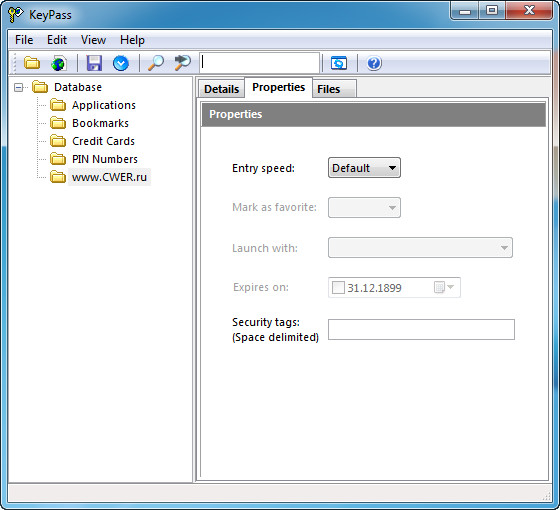Collapse the Database tree node
Image resolution: width=560 pixels, height=510 pixels.
point(18,87)
